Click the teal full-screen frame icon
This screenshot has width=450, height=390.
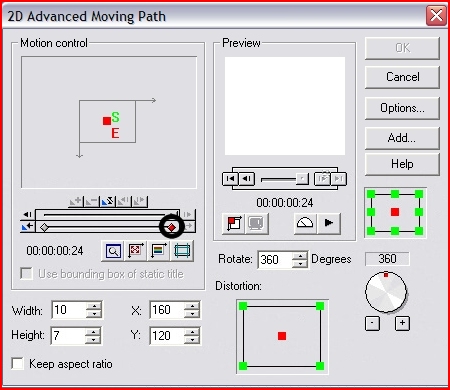(x=182, y=251)
